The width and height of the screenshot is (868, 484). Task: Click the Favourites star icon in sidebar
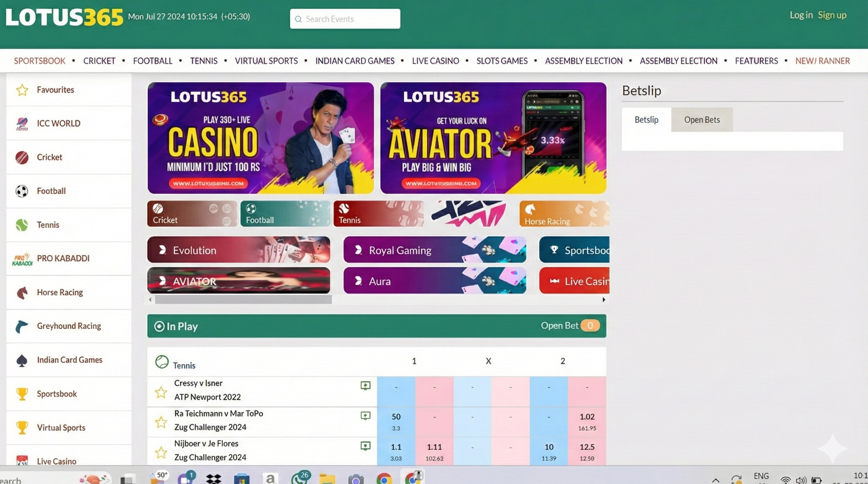[x=22, y=90]
